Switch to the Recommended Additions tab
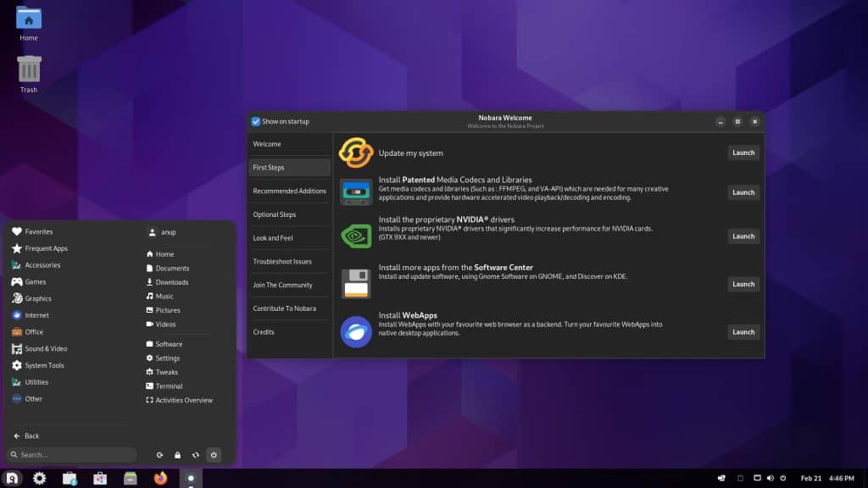Screen dimensions: 868x488 click(x=289, y=191)
